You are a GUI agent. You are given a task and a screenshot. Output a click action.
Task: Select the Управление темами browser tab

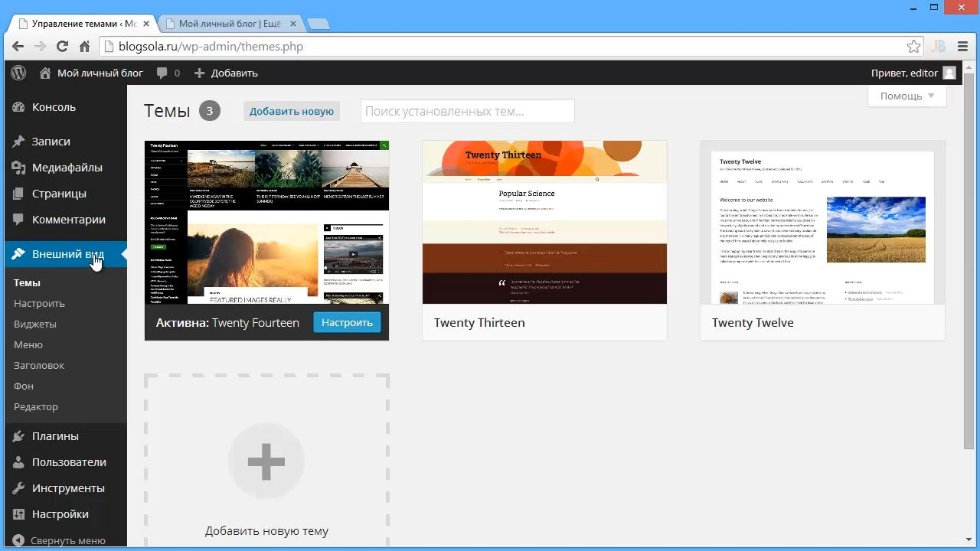coord(81,24)
